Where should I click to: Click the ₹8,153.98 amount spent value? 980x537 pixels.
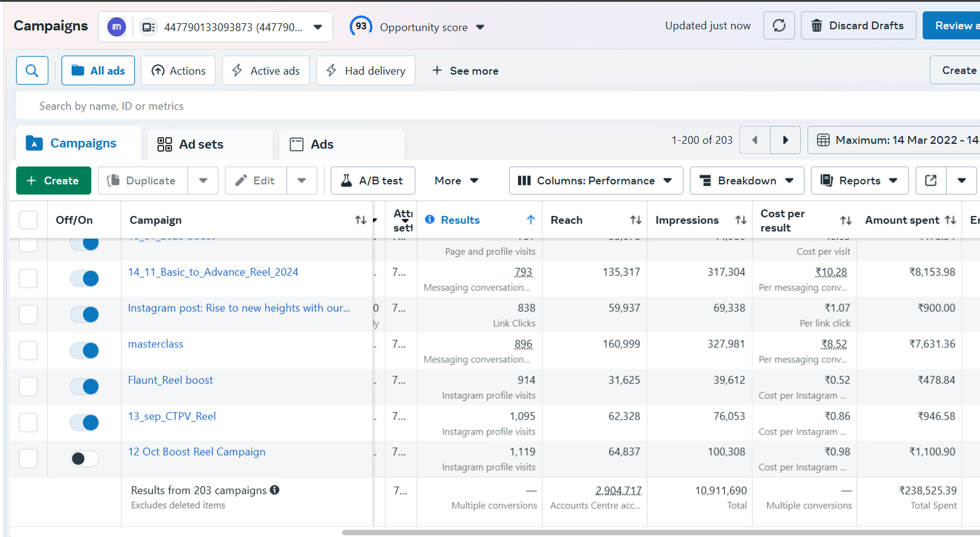[x=932, y=272]
